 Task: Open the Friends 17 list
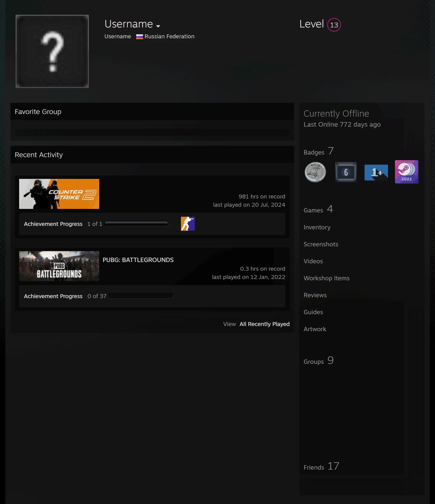[x=321, y=466]
